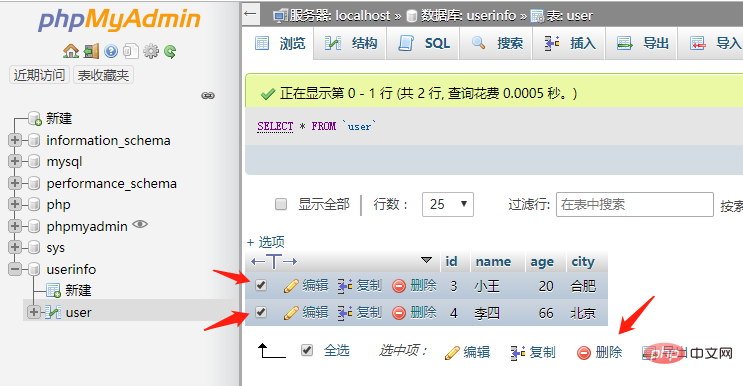Viewport: 743px width, 386px height.
Task: Click 表: user breadcrumb link
Action: pos(569,16)
